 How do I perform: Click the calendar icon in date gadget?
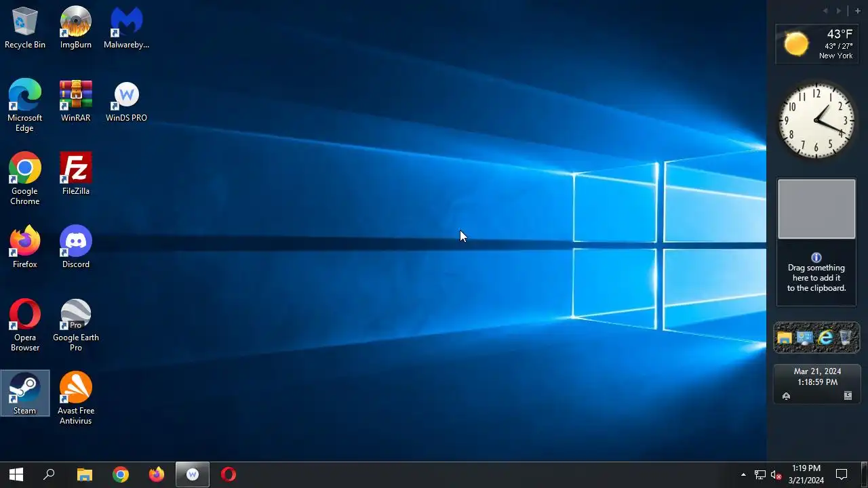coord(848,396)
